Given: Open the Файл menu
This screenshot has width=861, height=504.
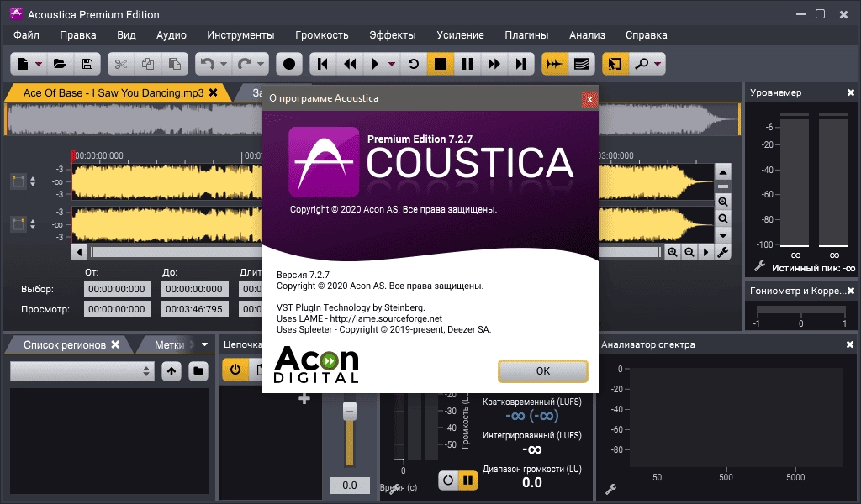Looking at the screenshot, I should click(x=26, y=35).
